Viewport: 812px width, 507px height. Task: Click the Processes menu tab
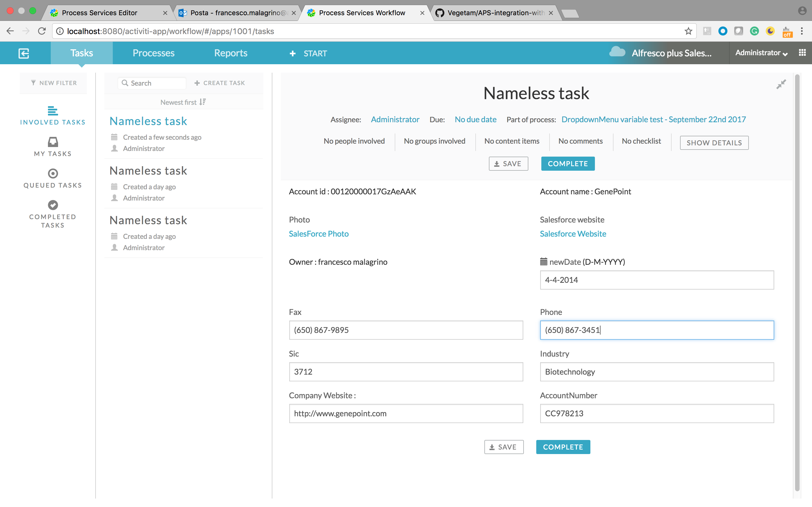154,53
